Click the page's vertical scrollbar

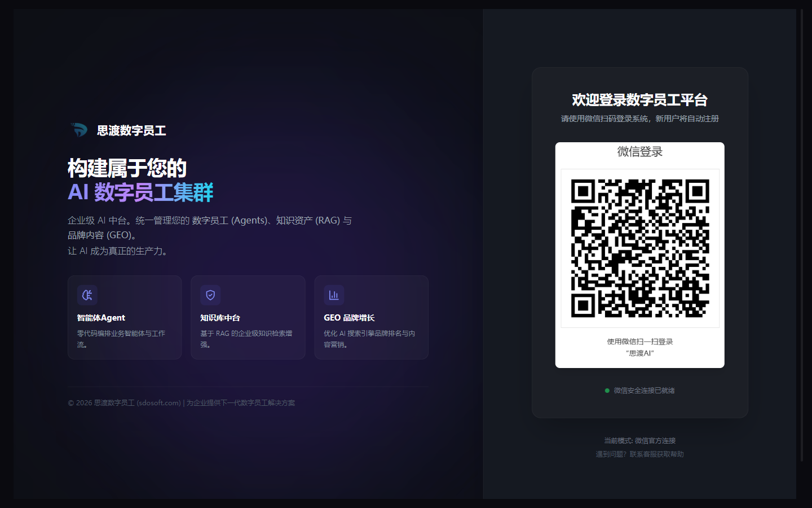[802, 226]
